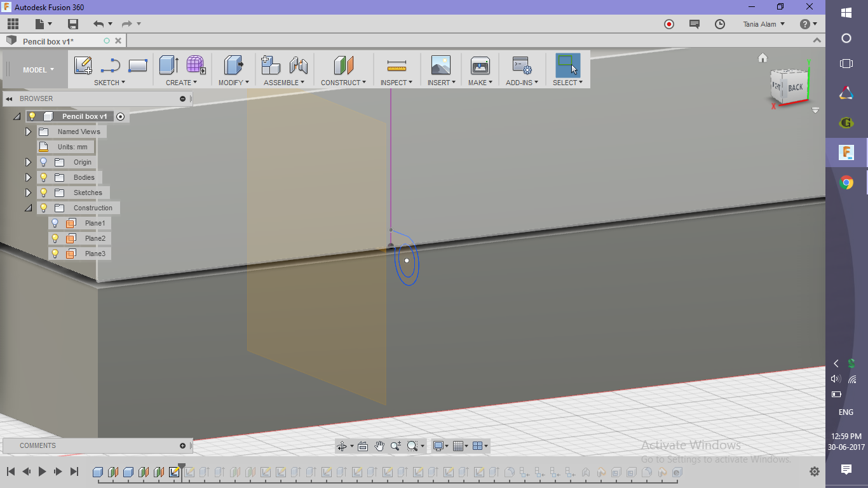
Task: Toggle visibility bulb of Pencil box v1
Action: [32, 116]
